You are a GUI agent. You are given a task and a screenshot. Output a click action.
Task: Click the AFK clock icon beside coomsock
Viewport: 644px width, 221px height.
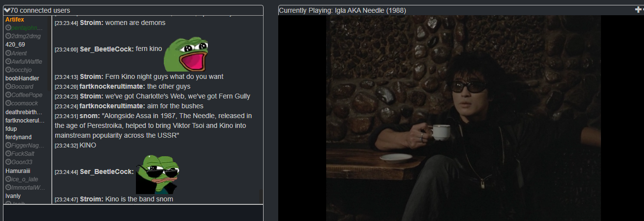click(8, 103)
